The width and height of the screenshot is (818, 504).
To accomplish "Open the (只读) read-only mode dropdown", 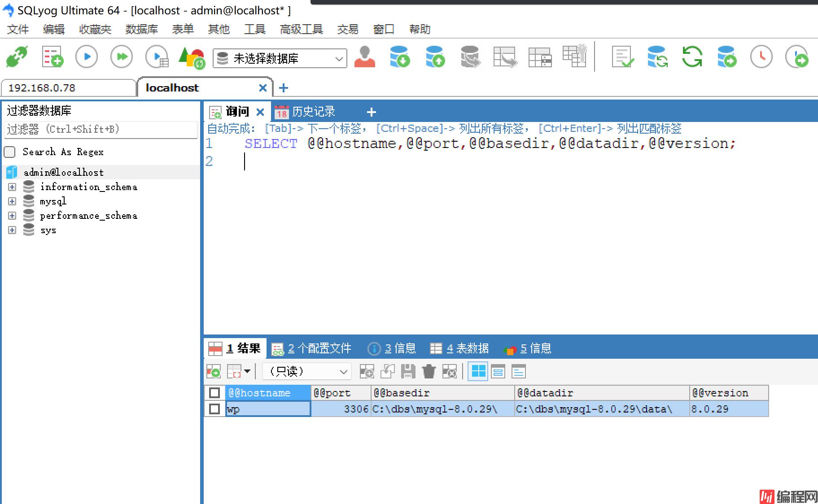I will point(306,371).
